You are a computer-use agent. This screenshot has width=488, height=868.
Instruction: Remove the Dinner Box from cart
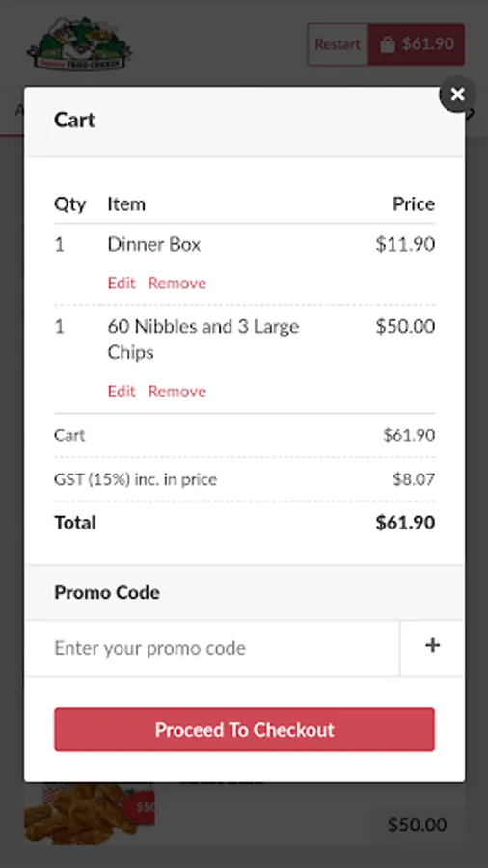coord(177,283)
